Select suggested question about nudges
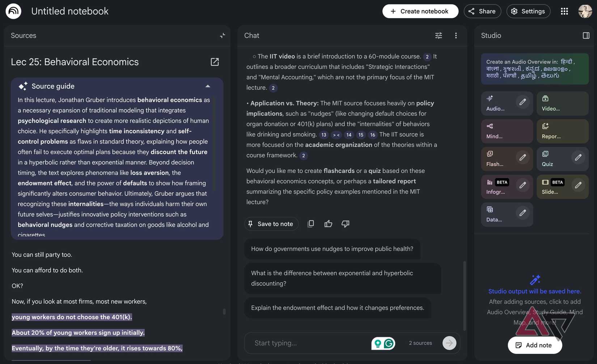Viewport: 597px width, 364px height. [x=332, y=249]
